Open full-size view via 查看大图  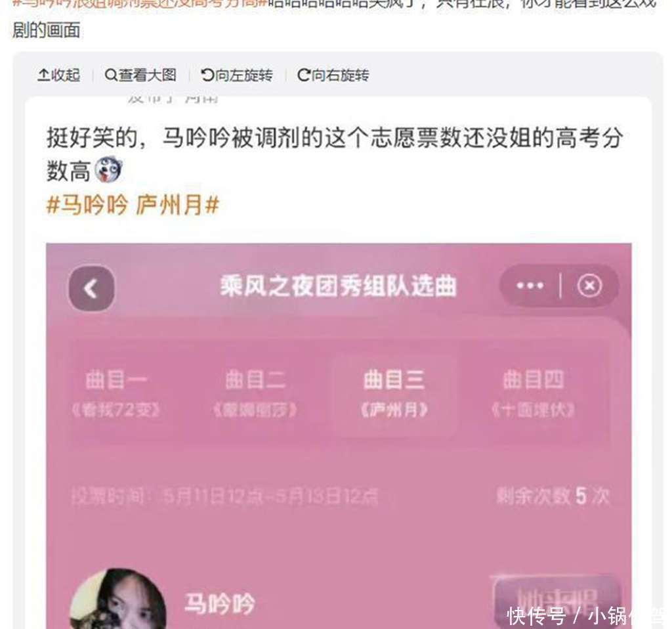[x=140, y=76]
